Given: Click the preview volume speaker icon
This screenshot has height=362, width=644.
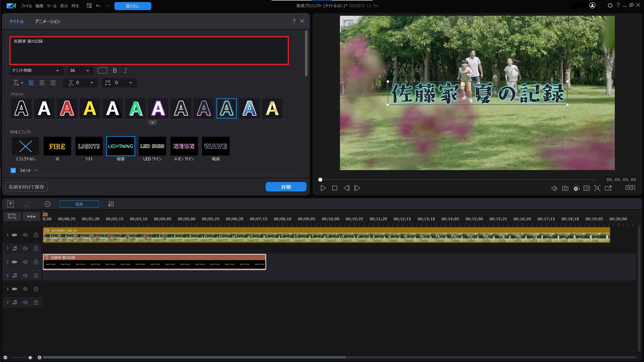Looking at the screenshot, I should tap(554, 188).
